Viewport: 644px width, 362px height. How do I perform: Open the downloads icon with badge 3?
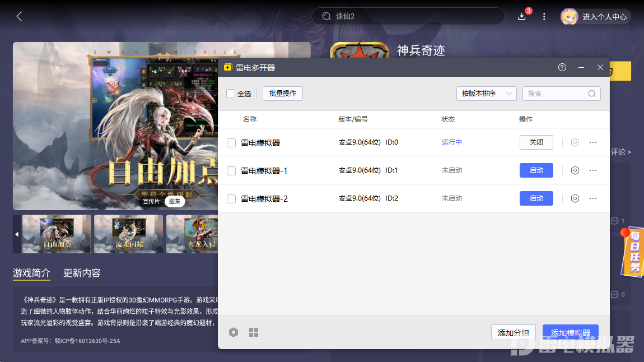point(522,16)
